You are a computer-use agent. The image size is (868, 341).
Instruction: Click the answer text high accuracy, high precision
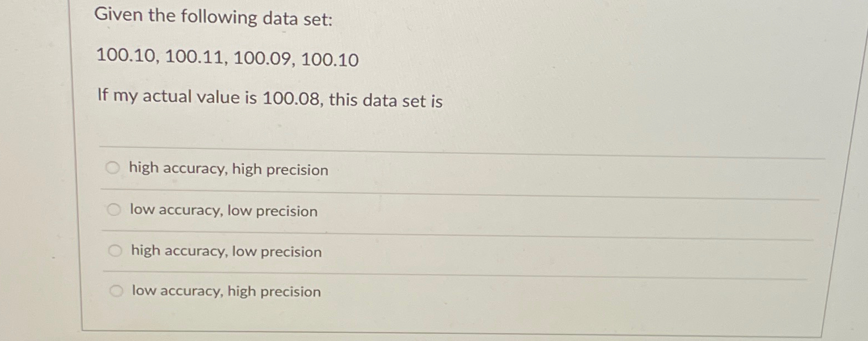pyautogui.click(x=228, y=169)
